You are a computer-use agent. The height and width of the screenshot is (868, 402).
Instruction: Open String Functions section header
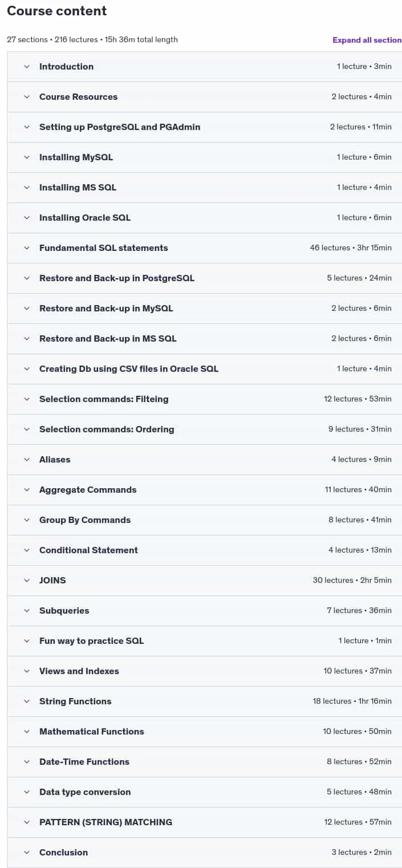205,701
